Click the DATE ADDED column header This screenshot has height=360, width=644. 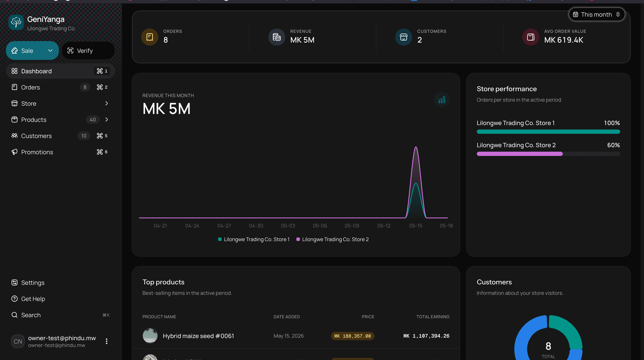tap(287, 317)
